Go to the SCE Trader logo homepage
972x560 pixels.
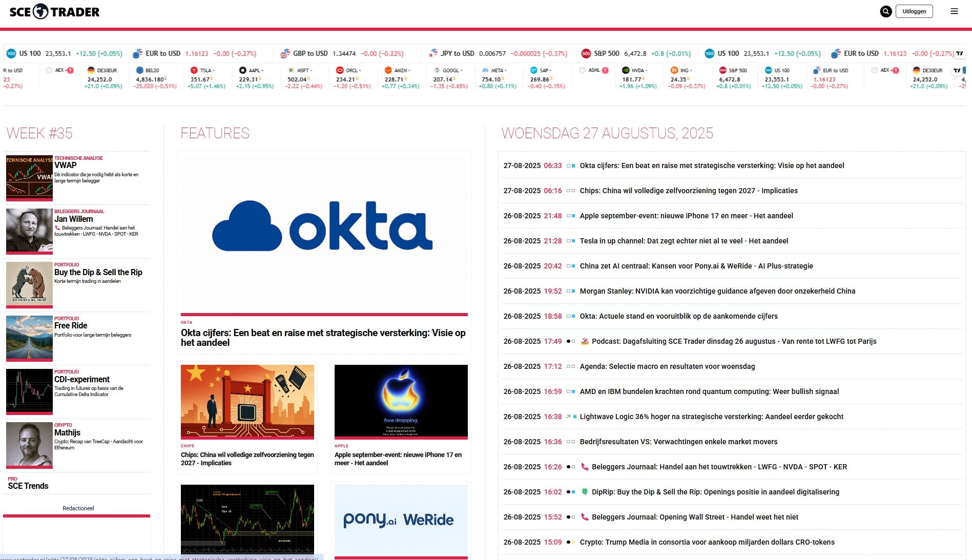pyautogui.click(x=54, y=11)
